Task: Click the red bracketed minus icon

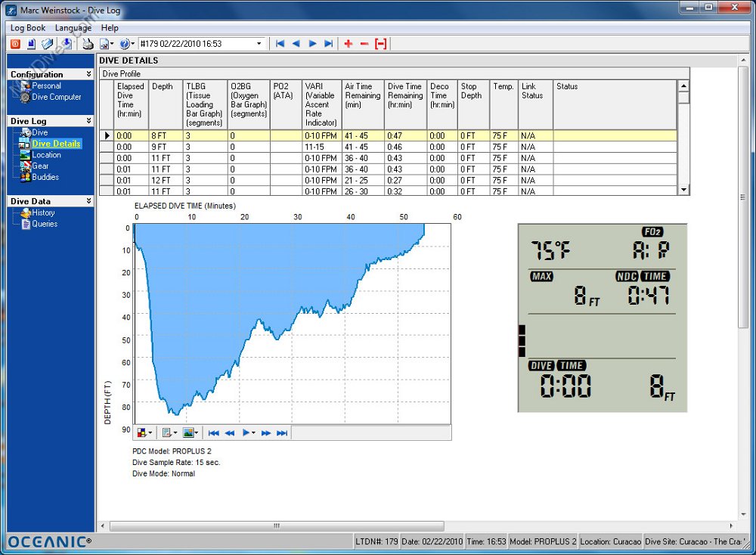Action: coord(381,44)
